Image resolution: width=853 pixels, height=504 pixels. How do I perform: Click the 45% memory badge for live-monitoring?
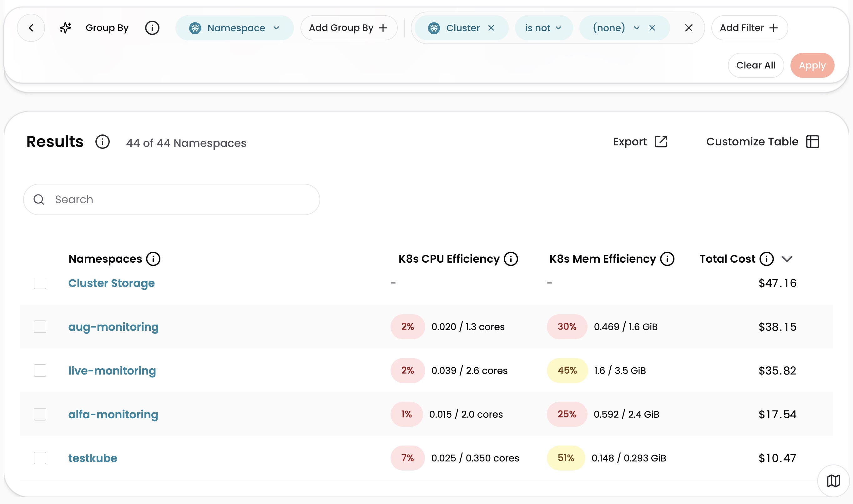[567, 370]
